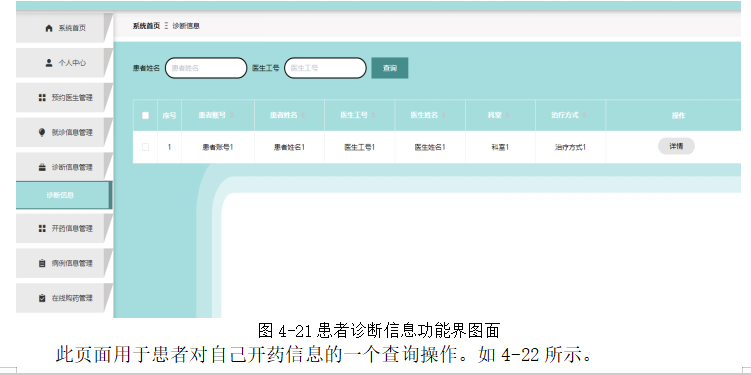
Task: Click the clipboard icon beside 病例信息管理
Action: click(x=42, y=263)
